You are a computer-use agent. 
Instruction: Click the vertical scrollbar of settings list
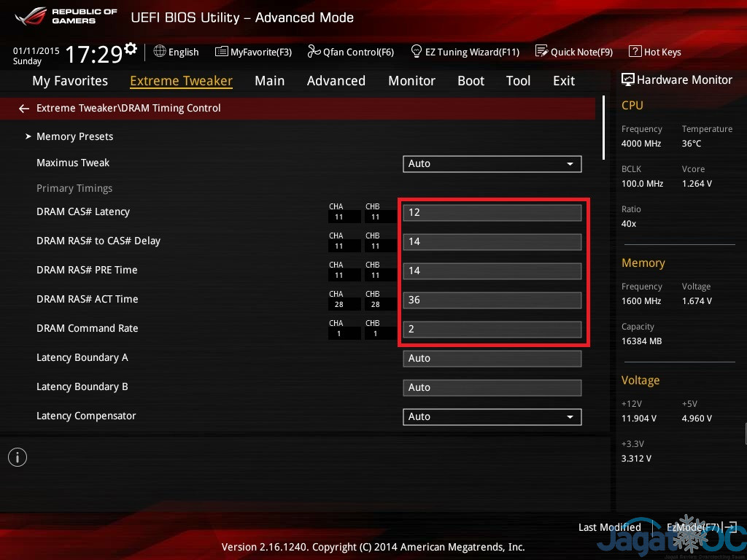point(603,128)
